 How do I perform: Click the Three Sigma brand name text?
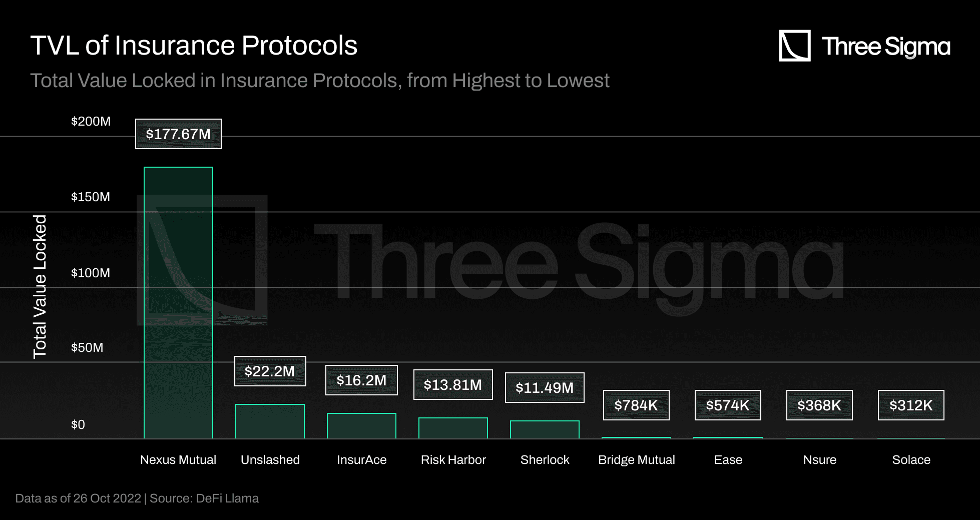[885, 47]
